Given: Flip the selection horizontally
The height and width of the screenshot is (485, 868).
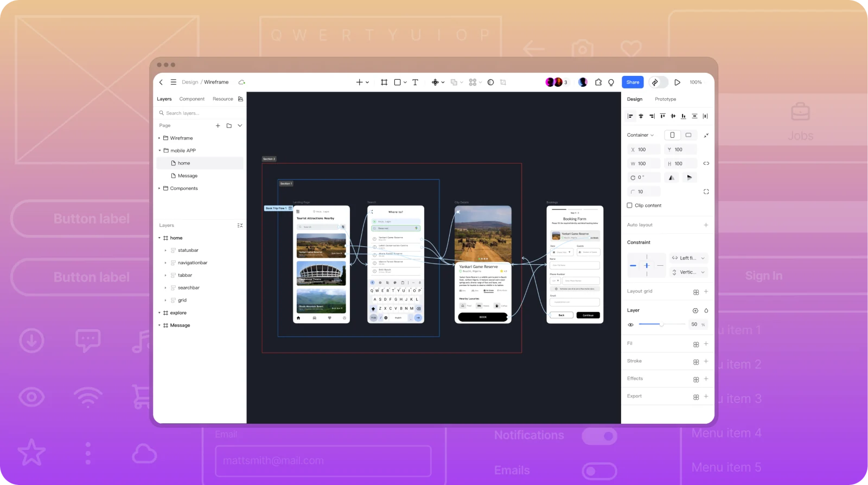Looking at the screenshot, I should 672,177.
